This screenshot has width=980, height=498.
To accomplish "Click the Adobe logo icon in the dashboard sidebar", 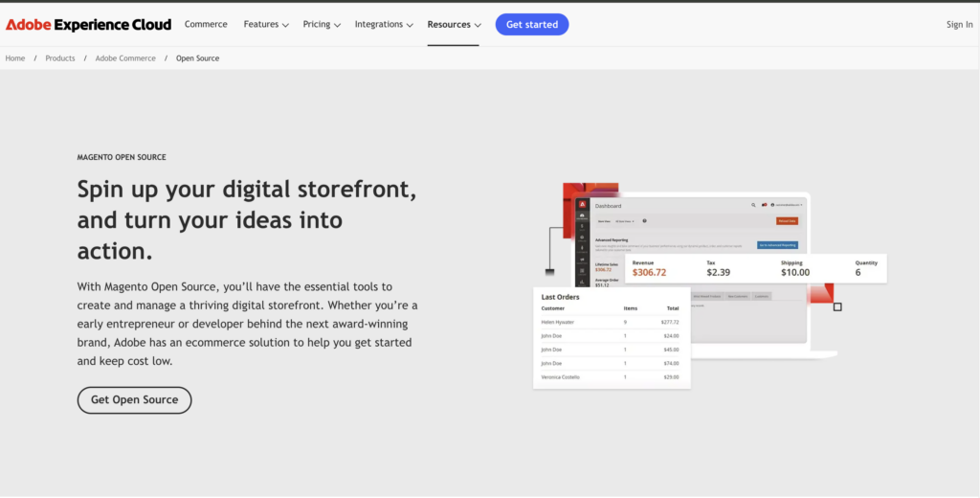I will pyautogui.click(x=582, y=205).
